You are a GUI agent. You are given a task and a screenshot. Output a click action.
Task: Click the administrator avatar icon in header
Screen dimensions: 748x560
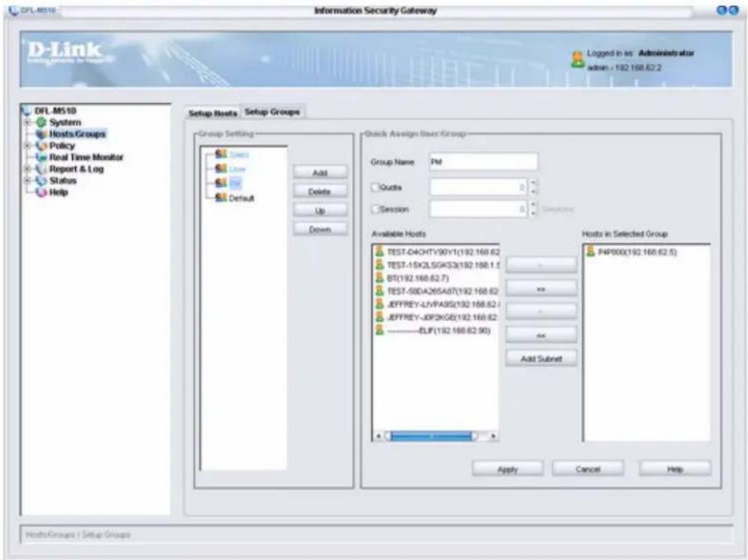click(578, 59)
